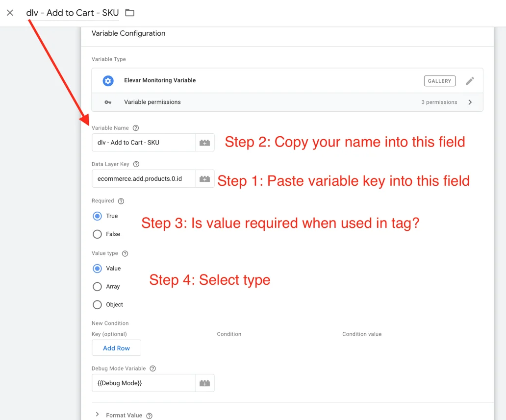Select the Value radio button
The image size is (506, 420).
coord(97,269)
